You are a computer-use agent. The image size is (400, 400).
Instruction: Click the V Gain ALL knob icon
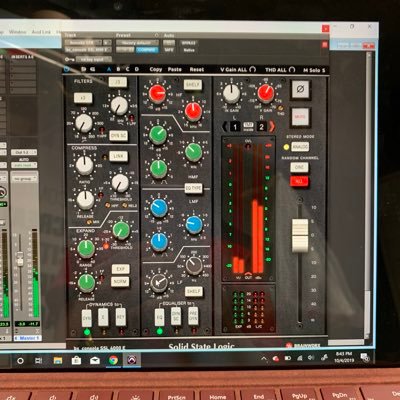[x=253, y=69]
